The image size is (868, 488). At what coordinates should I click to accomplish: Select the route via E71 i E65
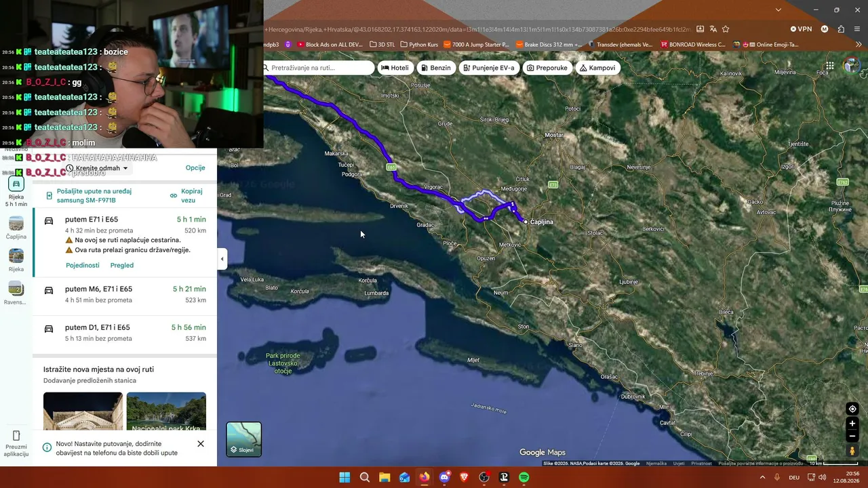click(125, 242)
